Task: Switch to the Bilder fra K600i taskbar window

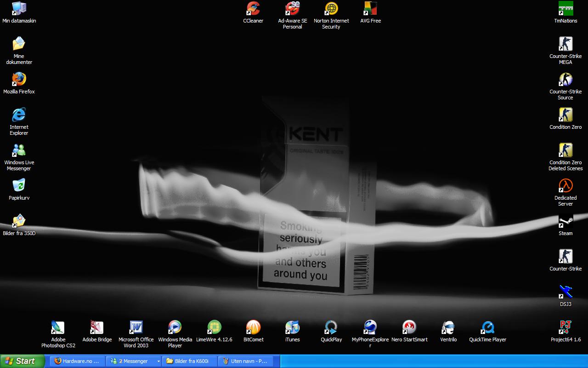Action: pos(190,361)
